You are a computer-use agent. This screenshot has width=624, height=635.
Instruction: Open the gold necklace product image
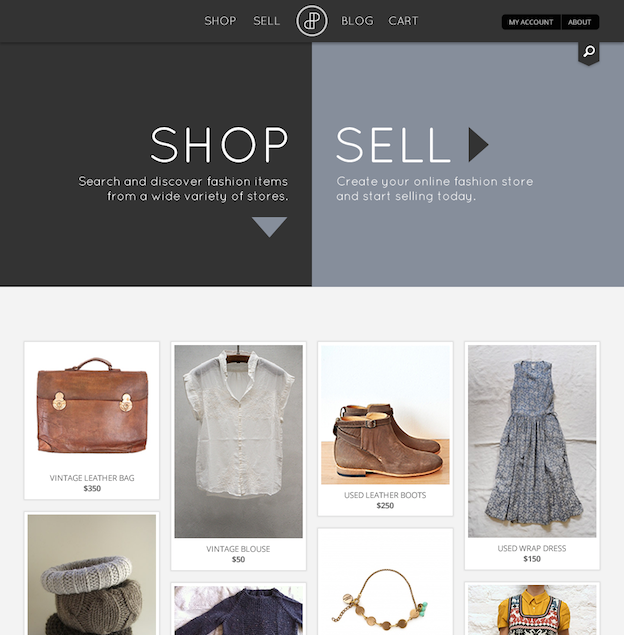click(x=385, y=583)
